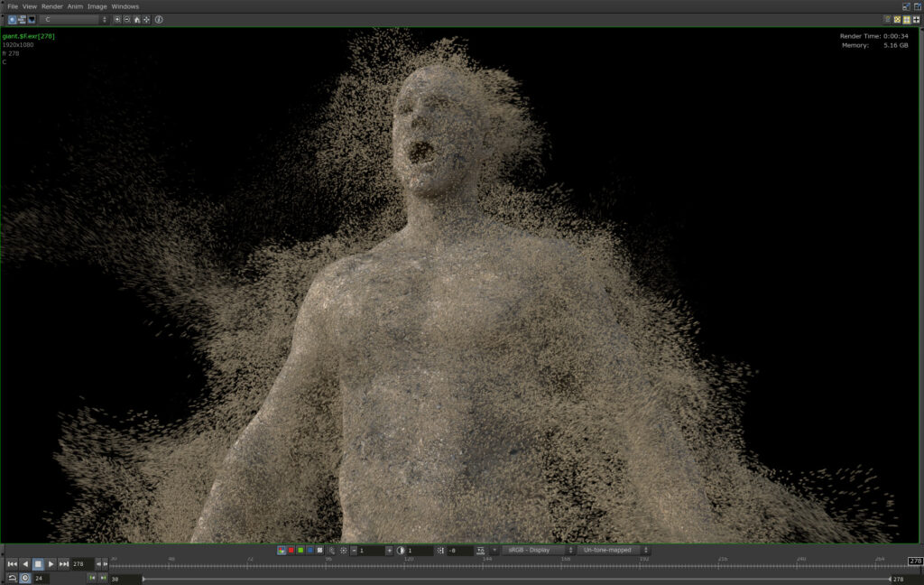Toggle the green channel display
This screenshot has width=924, height=585.
[x=300, y=550]
